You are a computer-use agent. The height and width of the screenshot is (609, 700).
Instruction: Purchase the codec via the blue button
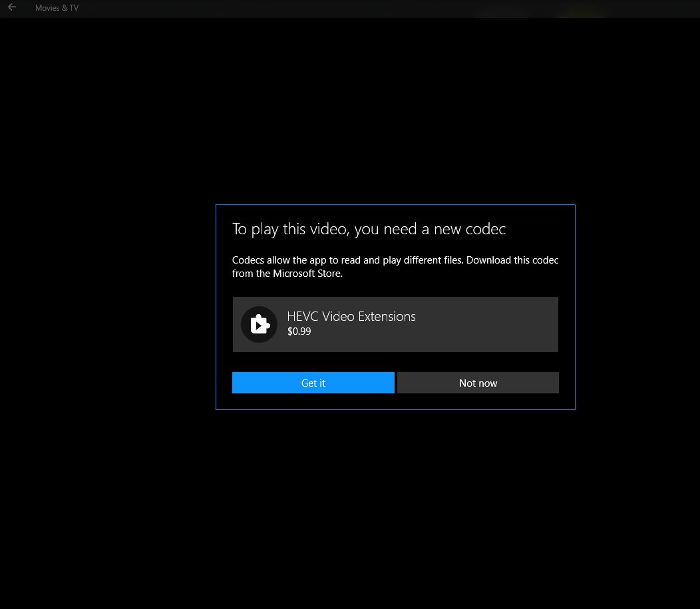coord(313,383)
